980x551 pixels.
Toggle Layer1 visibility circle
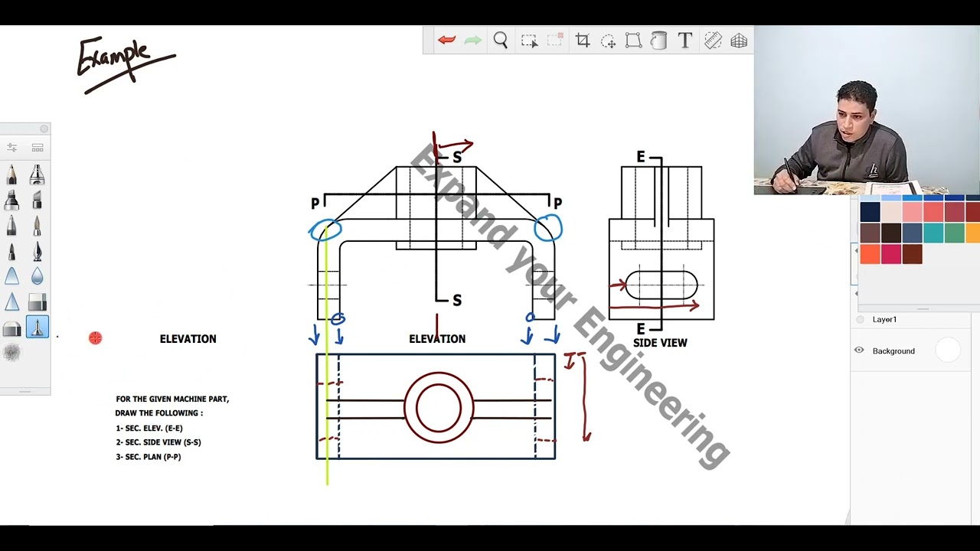click(x=860, y=320)
